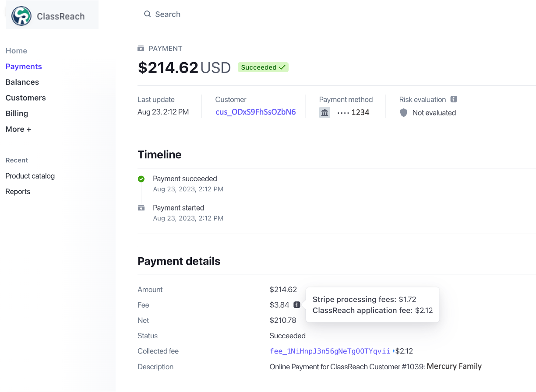Expand the More + sidebar section
The image size is (536, 392).
(18, 129)
